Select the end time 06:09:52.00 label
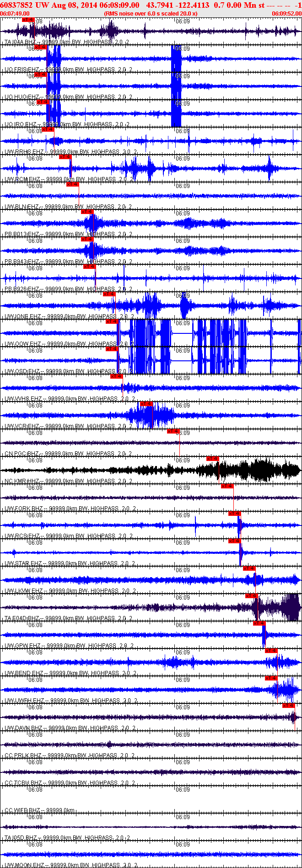The image size is (302, 868). 287,14
